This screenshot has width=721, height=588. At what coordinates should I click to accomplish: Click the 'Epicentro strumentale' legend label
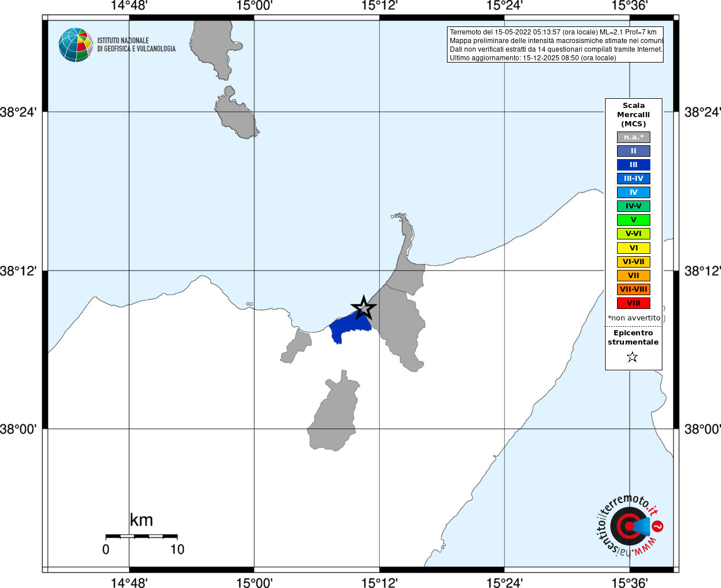coord(633,338)
